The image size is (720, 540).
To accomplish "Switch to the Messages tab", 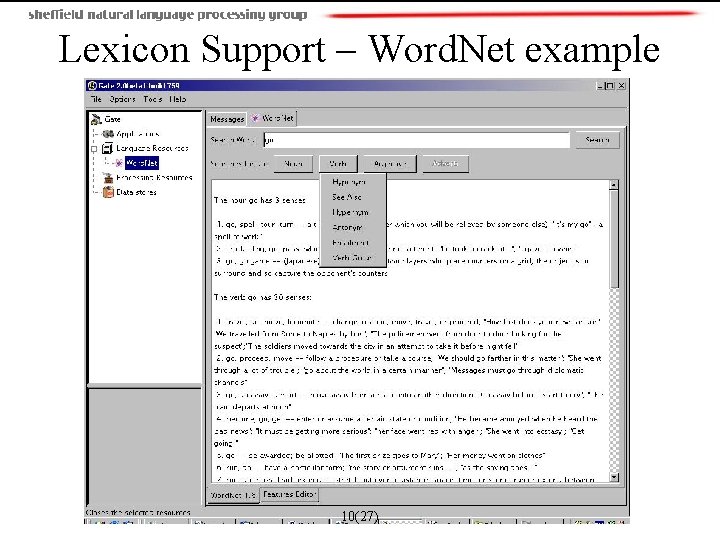I will pyautogui.click(x=227, y=119).
